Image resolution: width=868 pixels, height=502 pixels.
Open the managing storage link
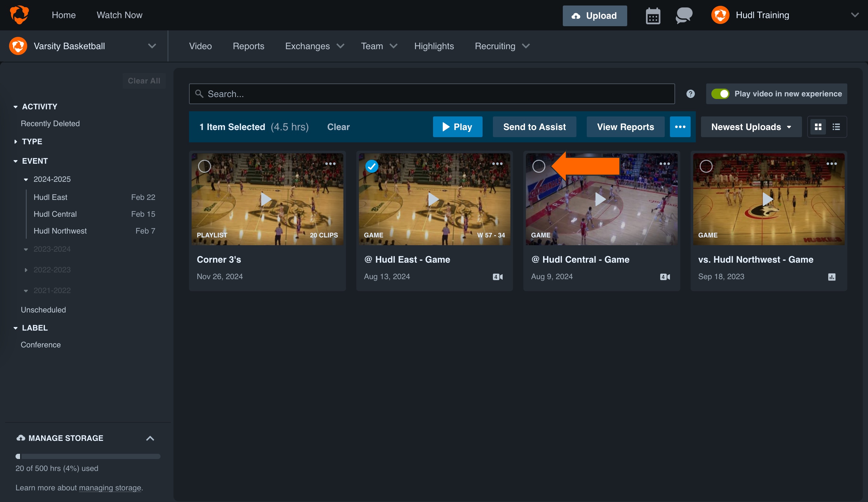110,487
